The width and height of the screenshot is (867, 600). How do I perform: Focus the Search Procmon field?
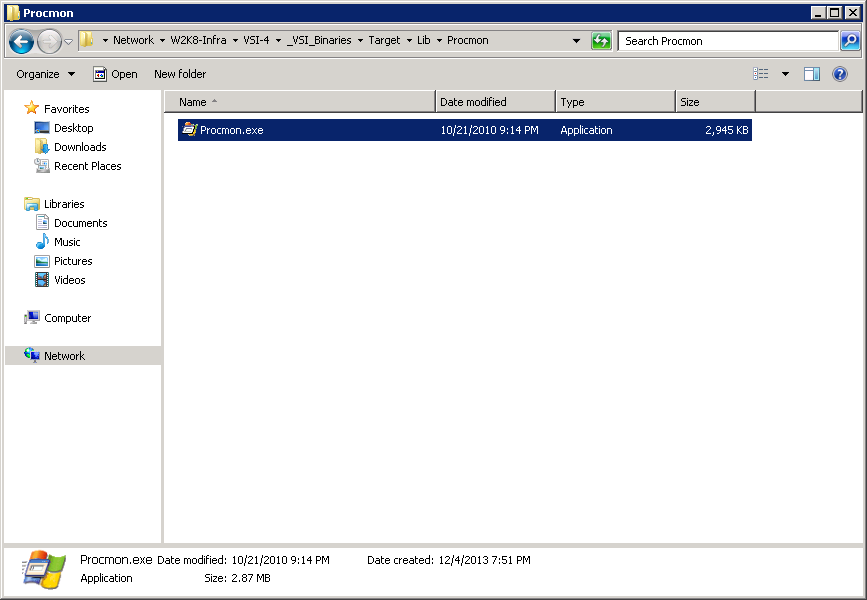coord(728,41)
